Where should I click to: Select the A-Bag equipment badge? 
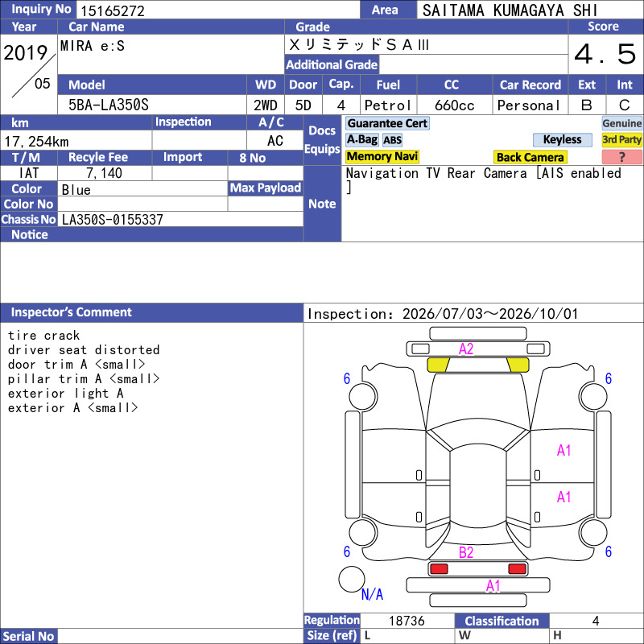pyautogui.click(x=361, y=139)
